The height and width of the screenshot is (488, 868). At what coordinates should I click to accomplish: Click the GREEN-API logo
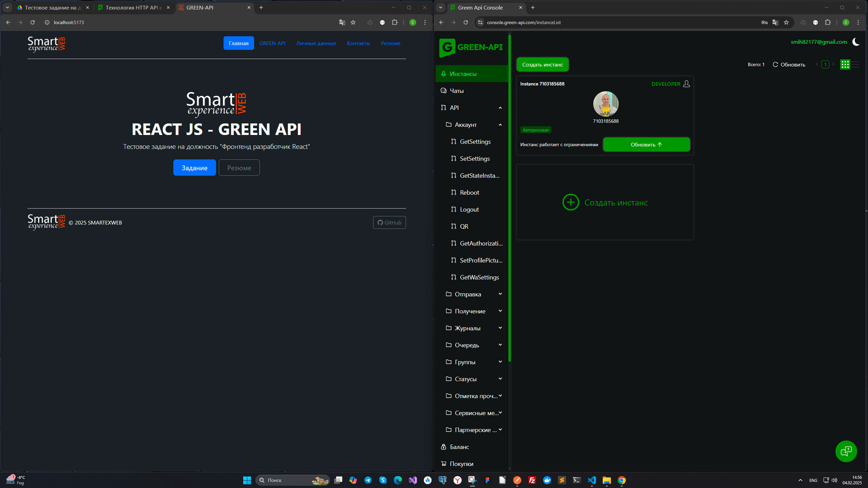pos(471,47)
